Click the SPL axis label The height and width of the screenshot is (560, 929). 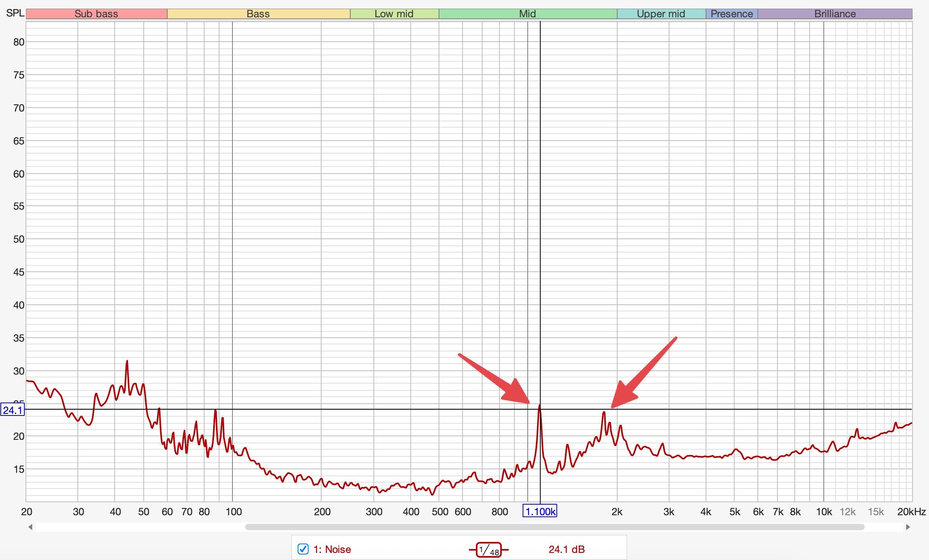(x=15, y=13)
